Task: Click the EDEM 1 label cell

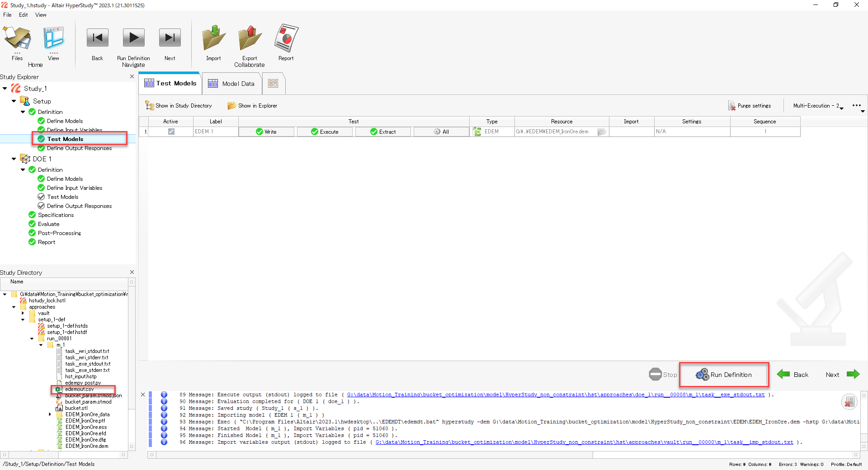Action: (216, 132)
